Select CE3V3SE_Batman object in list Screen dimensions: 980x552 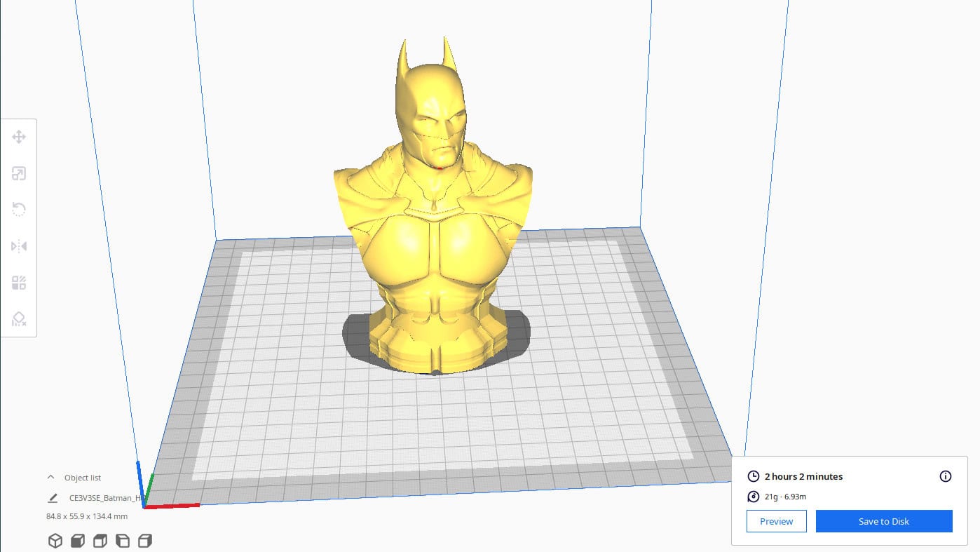(x=105, y=498)
